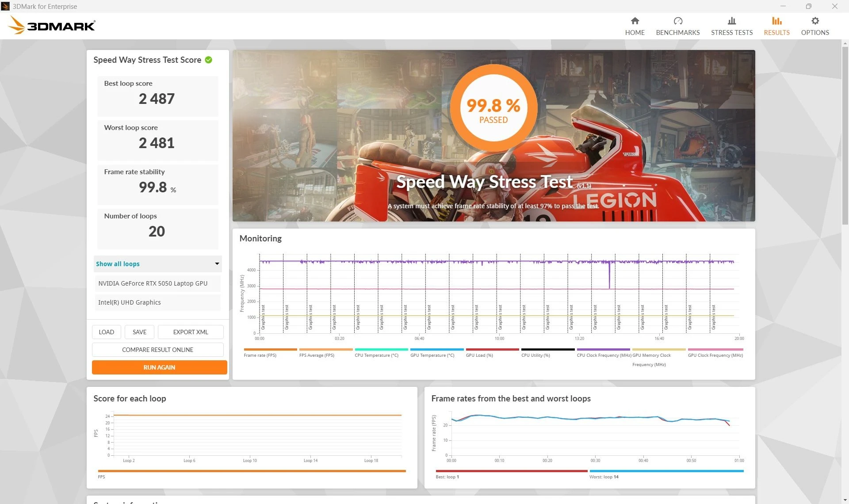Toggle the Frame rate (FPS) legend swatch

(270, 350)
